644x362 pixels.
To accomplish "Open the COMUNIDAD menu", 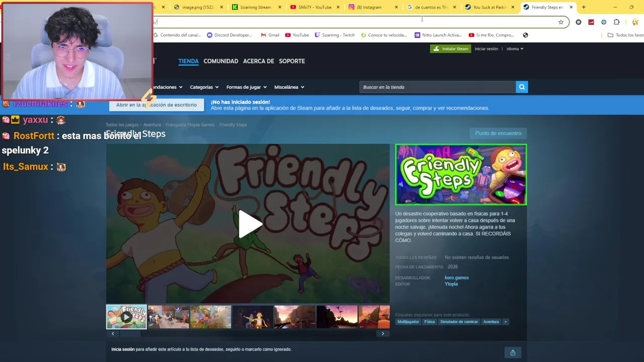I will [221, 61].
